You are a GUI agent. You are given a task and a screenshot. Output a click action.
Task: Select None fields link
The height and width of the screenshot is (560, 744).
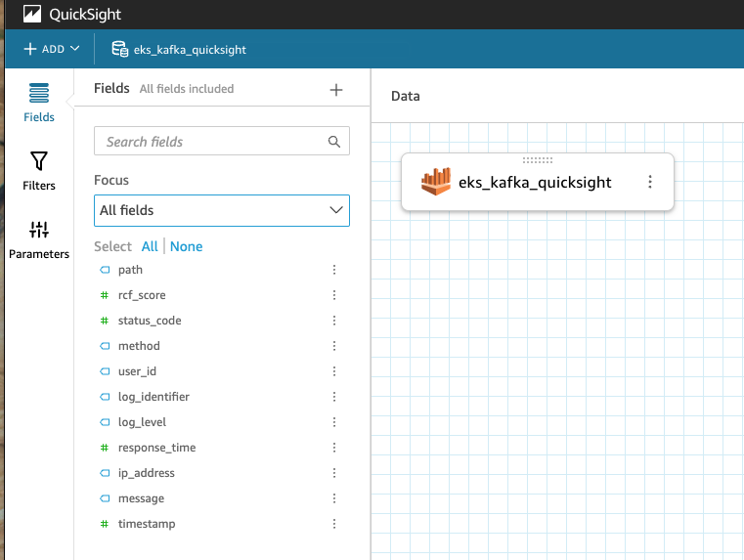[186, 246]
